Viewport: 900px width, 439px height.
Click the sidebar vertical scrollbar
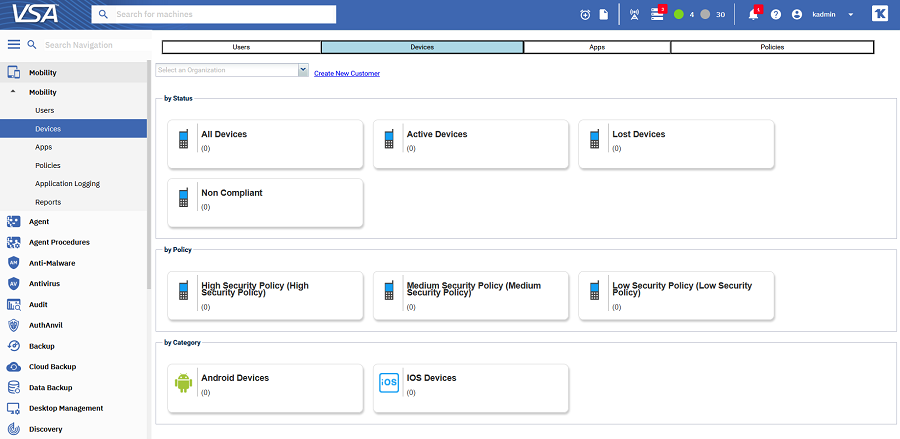click(x=149, y=172)
